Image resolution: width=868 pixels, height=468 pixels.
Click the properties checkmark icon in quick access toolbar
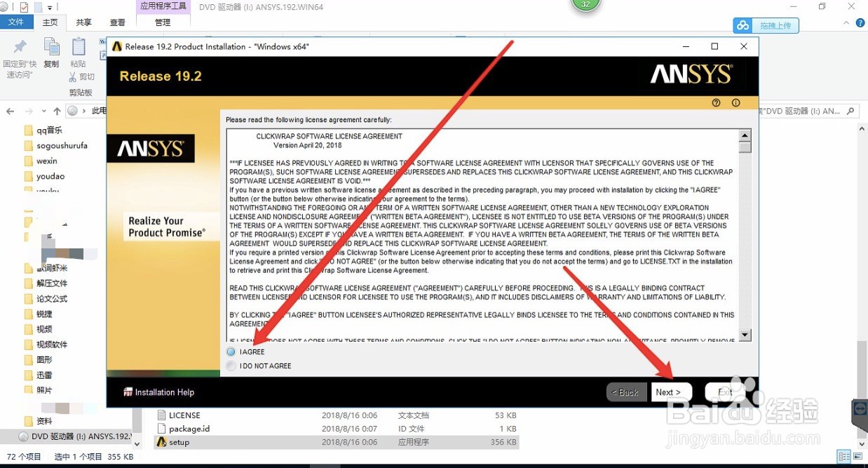(x=24, y=7)
